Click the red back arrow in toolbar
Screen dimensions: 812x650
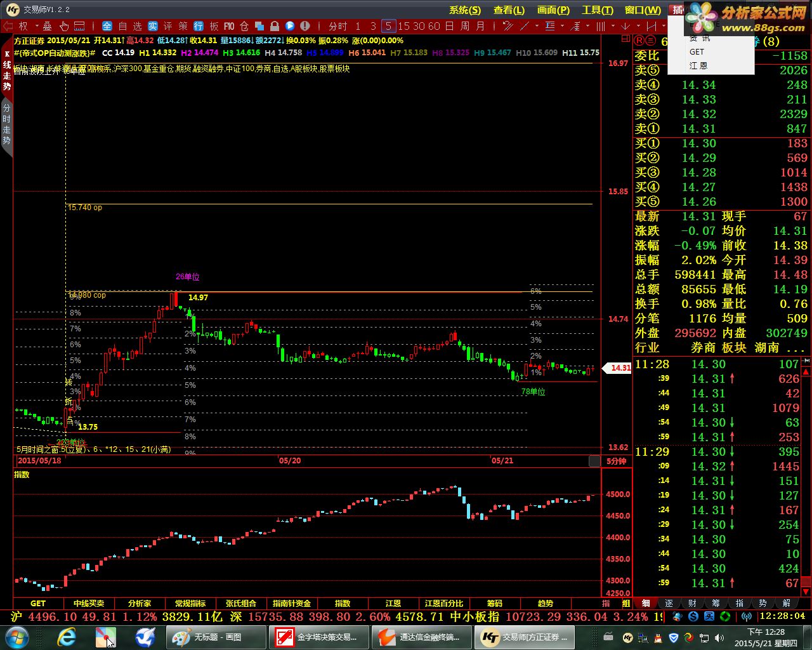pos(8,26)
